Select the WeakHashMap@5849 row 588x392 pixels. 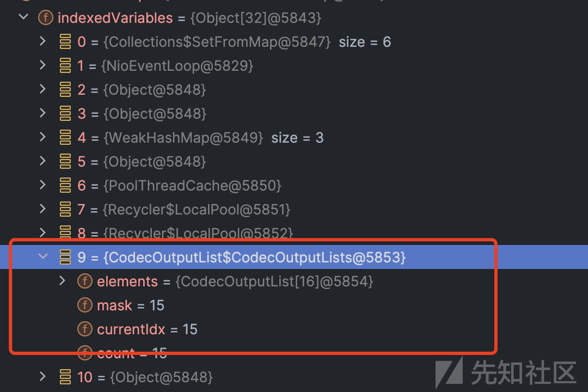pos(294,138)
